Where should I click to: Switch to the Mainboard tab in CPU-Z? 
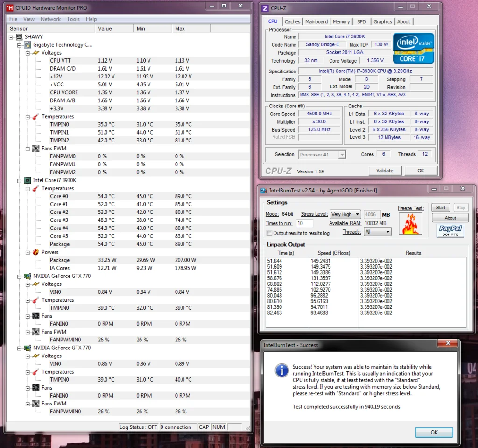click(x=316, y=21)
